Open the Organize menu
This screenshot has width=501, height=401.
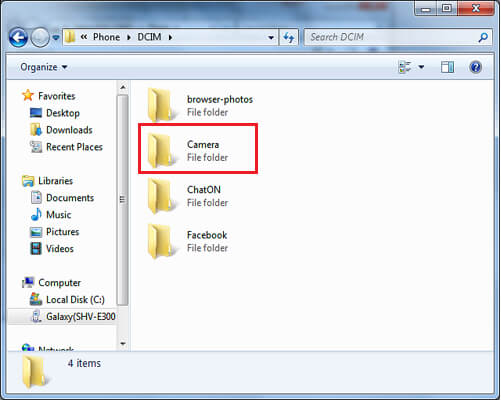tap(44, 67)
